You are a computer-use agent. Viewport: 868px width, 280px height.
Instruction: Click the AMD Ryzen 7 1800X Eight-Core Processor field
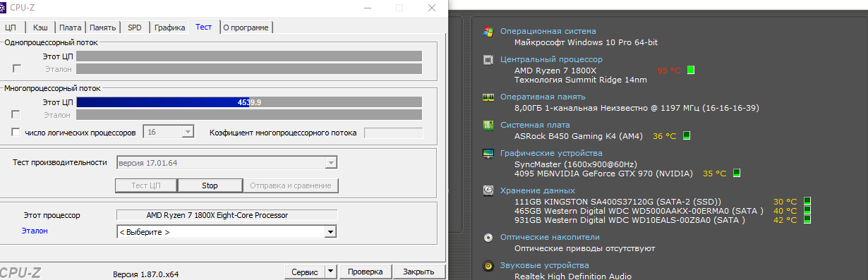tap(227, 215)
